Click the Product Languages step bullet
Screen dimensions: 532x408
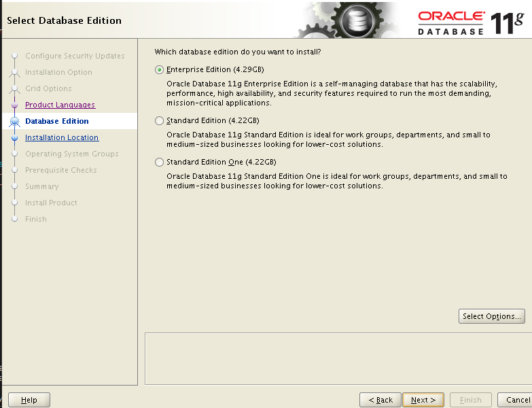click(14, 105)
